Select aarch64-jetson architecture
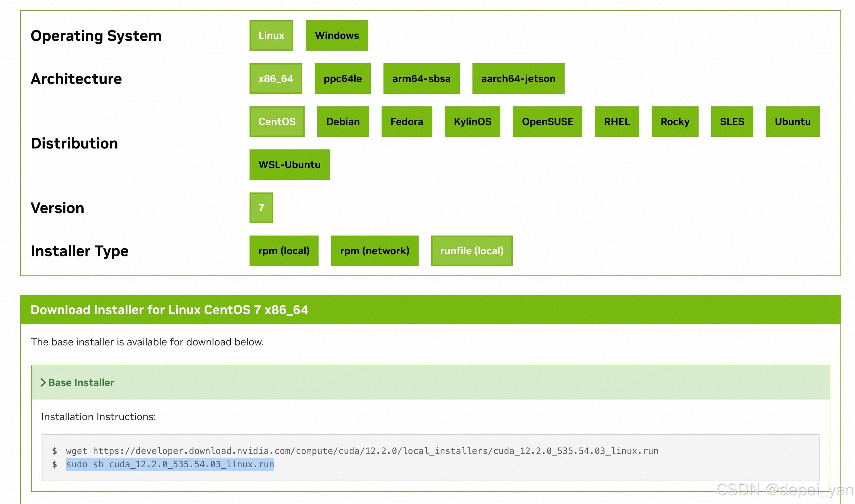This screenshot has height=504, width=855. pyautogui.click(x=518, y=79)
